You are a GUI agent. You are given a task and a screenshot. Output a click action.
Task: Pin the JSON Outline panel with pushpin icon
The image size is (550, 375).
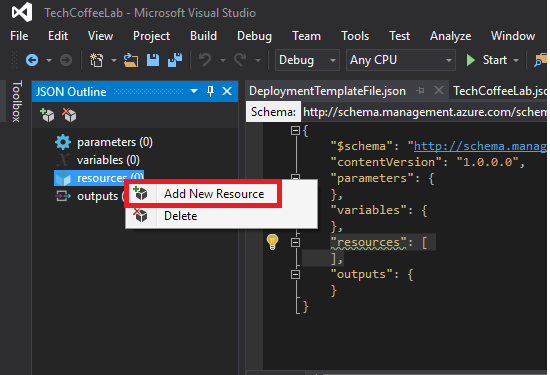pos(210,91)
